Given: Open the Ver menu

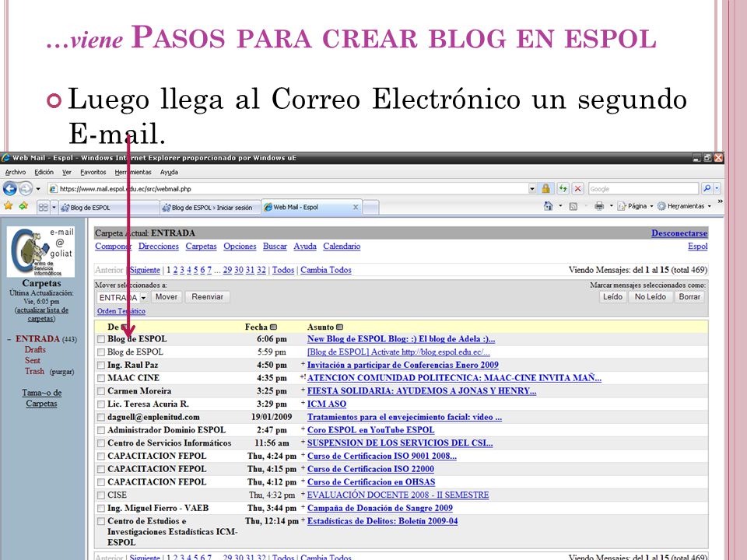Looking at the screenshot, I should click(x=67, y=172).
